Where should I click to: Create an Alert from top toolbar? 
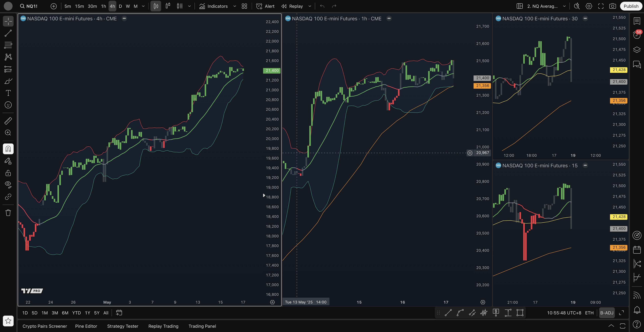coord(265,6)
